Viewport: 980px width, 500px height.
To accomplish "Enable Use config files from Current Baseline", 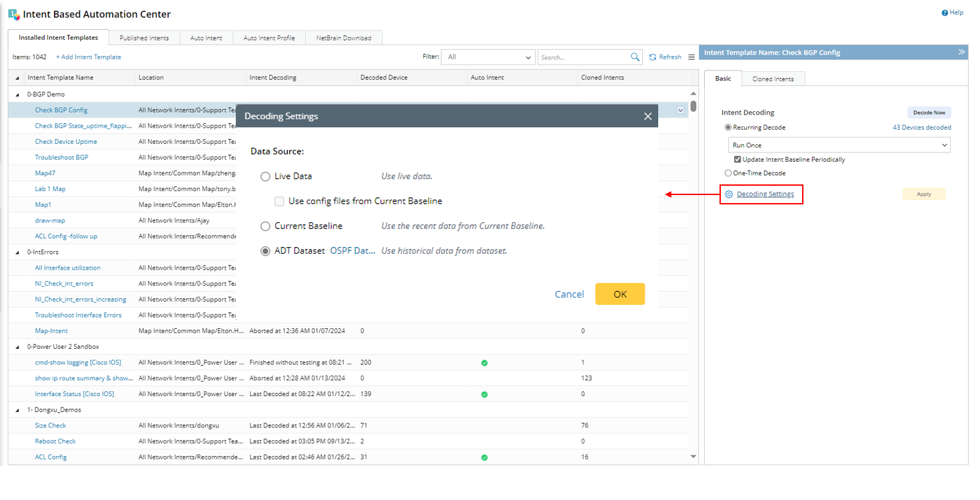I will [x=280, y=201].
